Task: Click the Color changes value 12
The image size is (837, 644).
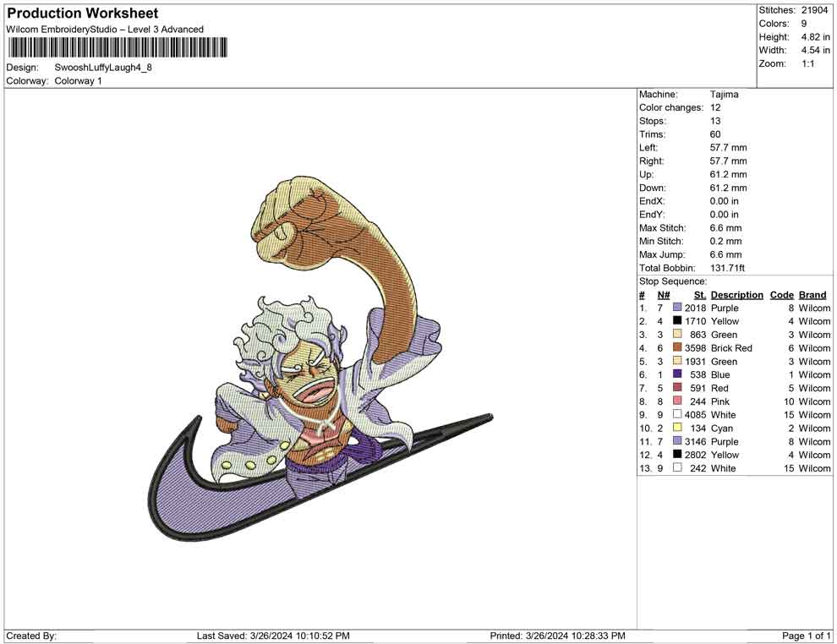Action: click(x=715, y=107)
